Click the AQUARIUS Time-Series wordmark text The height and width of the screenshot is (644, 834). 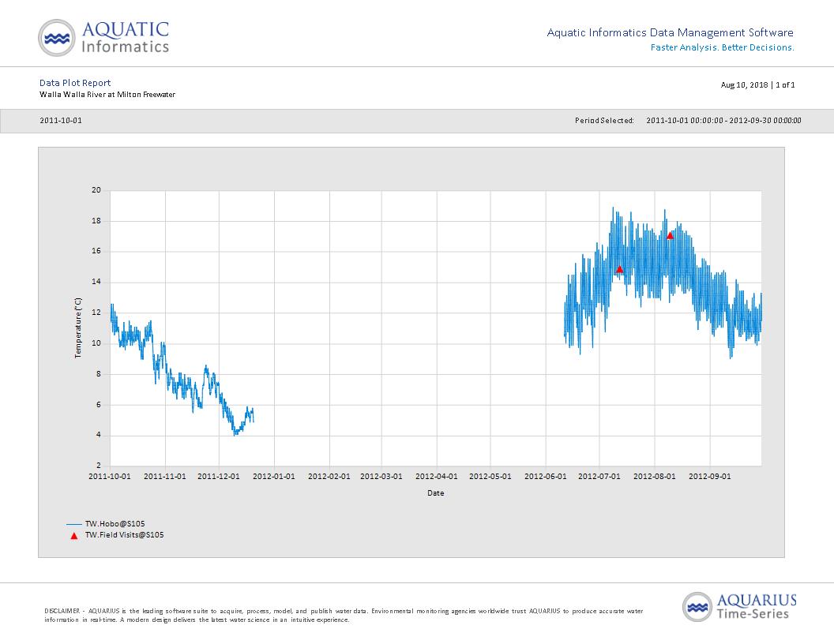tap(757, 607)
